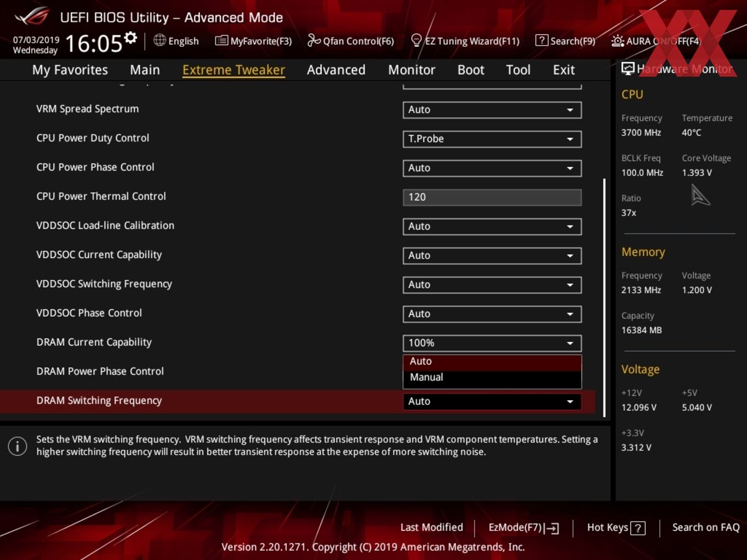Viewport: 747px width, 560px height.
Task: Open the Exit tab
Action: pos(564,70)
